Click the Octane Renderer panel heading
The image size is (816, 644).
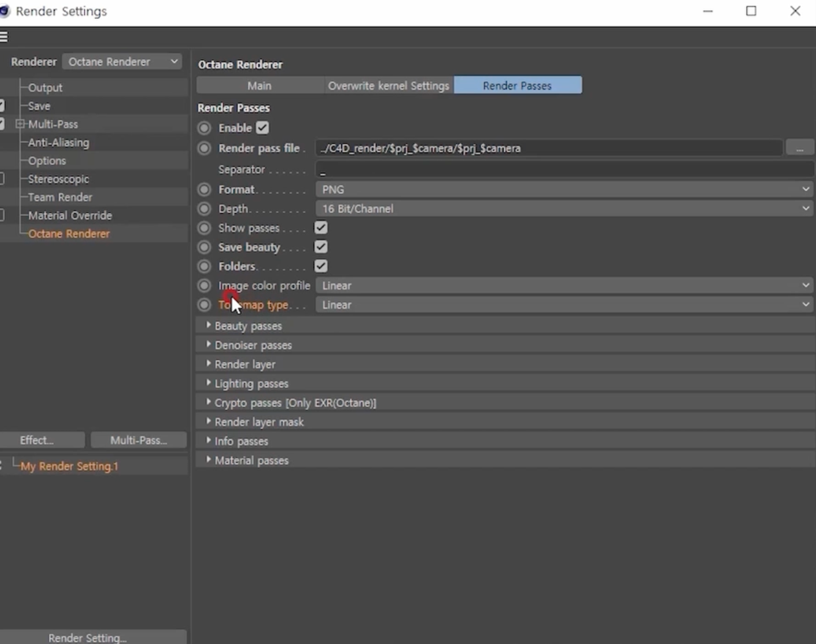(x=240, y=65)
